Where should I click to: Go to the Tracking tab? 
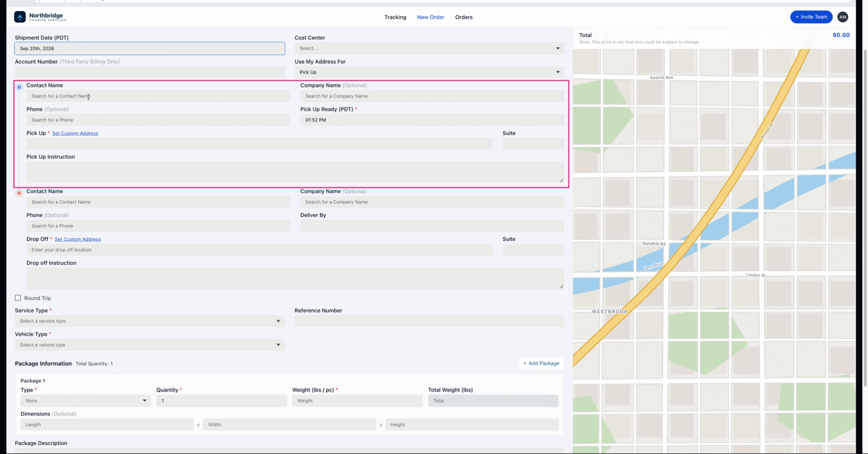tap(395, 17)
